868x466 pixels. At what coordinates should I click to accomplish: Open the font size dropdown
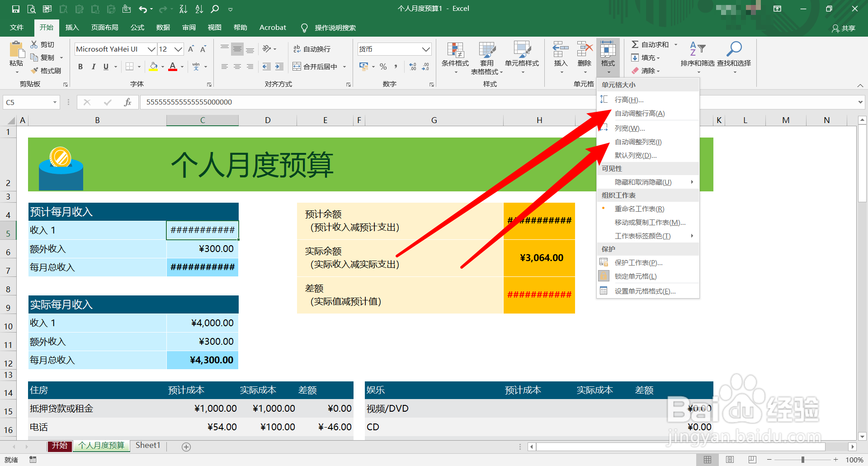178,49
